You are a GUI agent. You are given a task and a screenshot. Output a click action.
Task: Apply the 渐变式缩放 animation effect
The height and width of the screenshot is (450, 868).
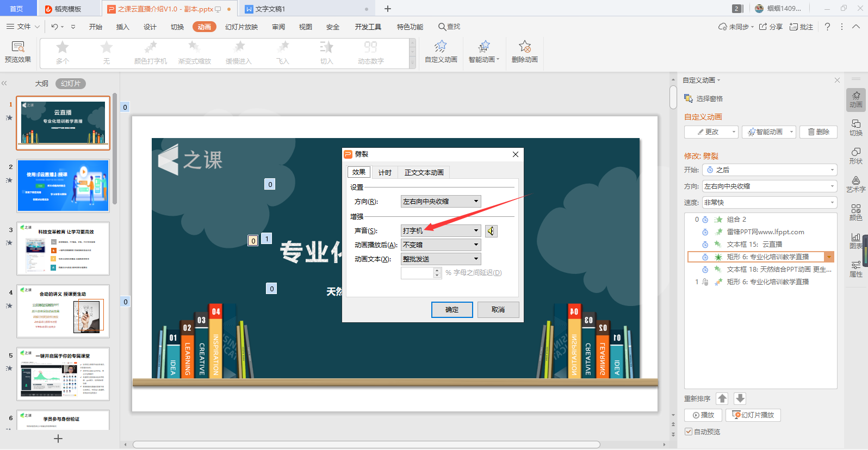[195, 53]
